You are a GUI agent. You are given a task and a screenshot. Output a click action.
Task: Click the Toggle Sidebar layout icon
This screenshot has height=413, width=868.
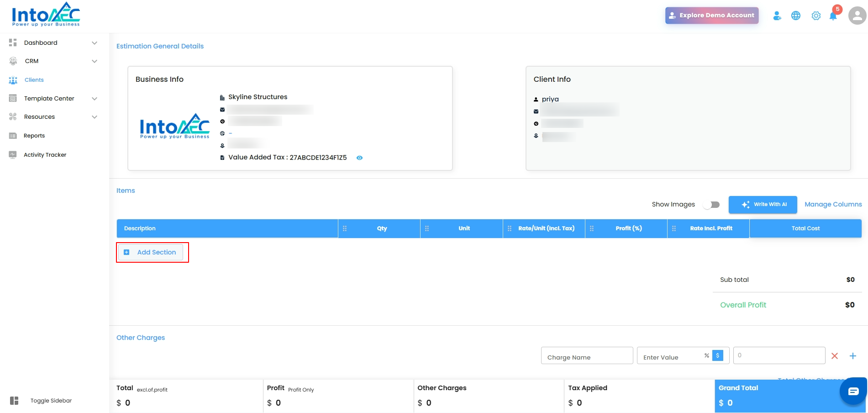pyautogui.click(x=14, y=401)
